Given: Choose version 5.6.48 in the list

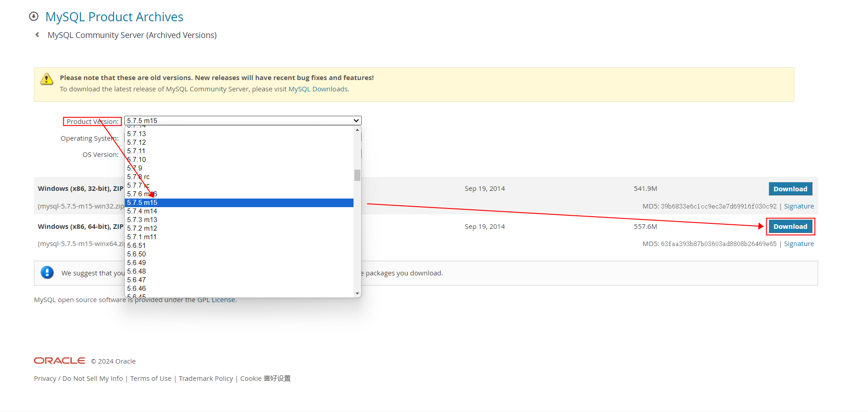Looking at the screenshot, I should click(x=239, y=271).
